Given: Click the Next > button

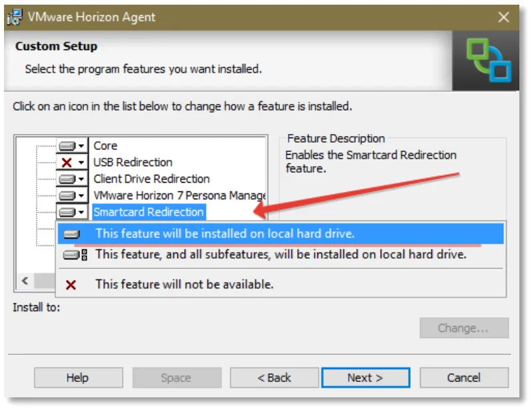Looking at the screenshot, I should [365, 378].
